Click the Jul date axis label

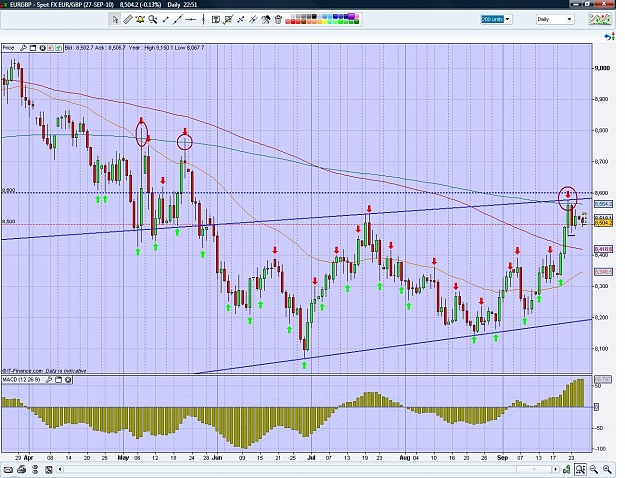(x=311, y=458)
